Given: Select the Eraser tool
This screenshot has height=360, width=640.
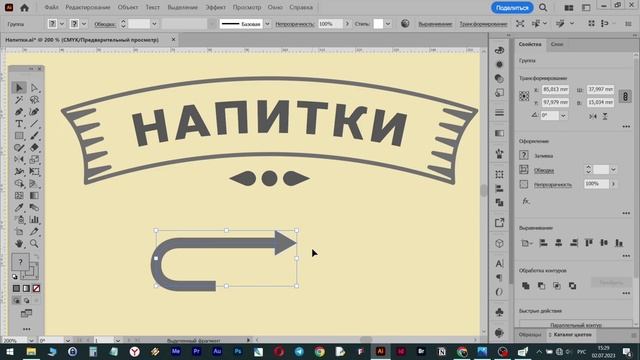Looking at the screenshot, I should tap(34, 147).
